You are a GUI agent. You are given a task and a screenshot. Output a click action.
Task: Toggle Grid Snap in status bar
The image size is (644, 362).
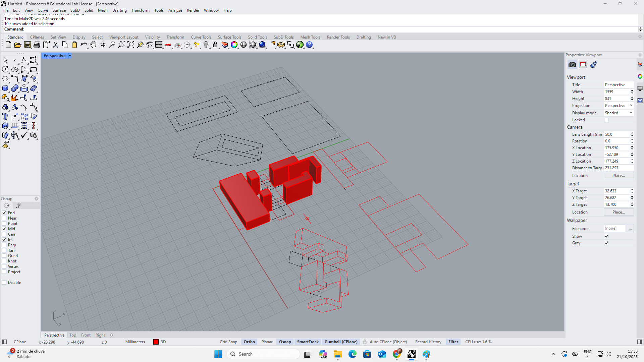click(x=228, y=342)
